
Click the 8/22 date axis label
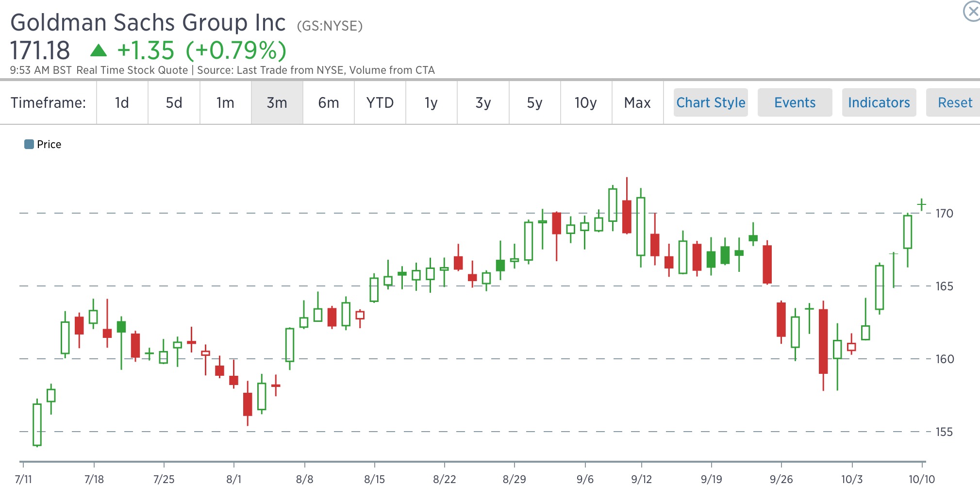pyautogui.click(x=445, y=479)
